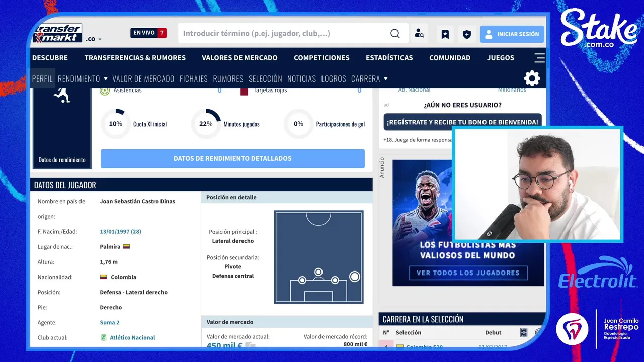Click the 22% Minutos jugados ring
Image resolution: width=644 pixels, height=362 pixels.
206,124
